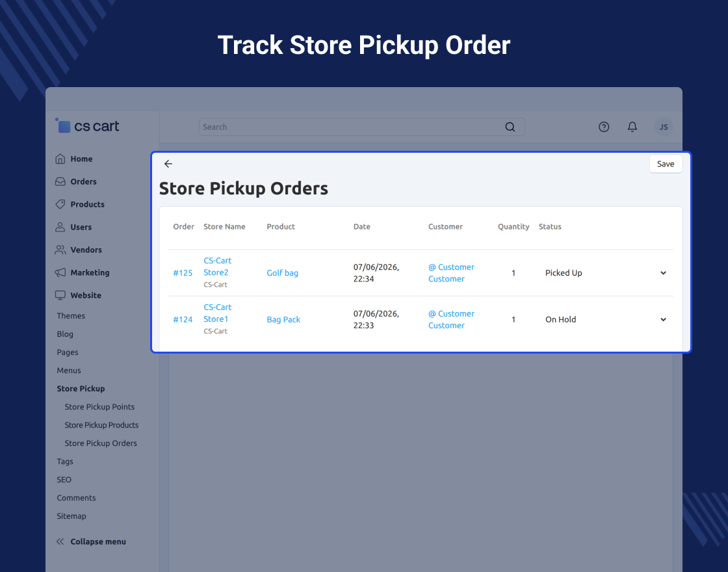Open Pages submenu item
The height and width of the screenshot is (572, 728).
tap(68, 352)
